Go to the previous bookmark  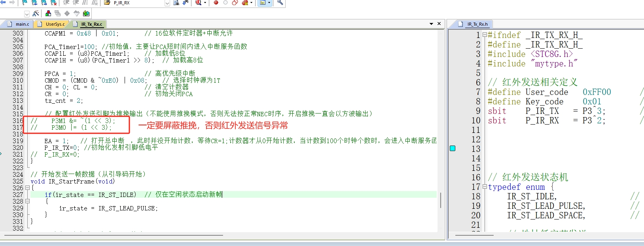34,2
